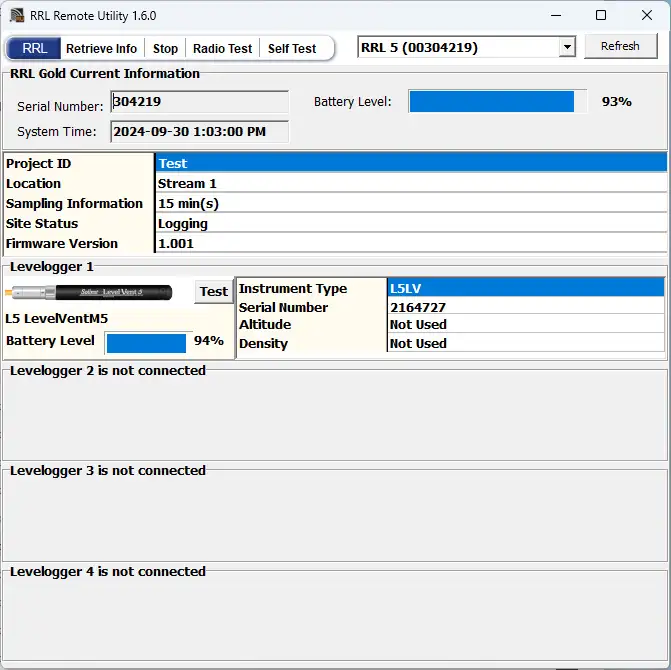Click the RRL Gold Current Information heading
Image resolution: width=671 pixels, height=670 pixels.
pos(105,74)
